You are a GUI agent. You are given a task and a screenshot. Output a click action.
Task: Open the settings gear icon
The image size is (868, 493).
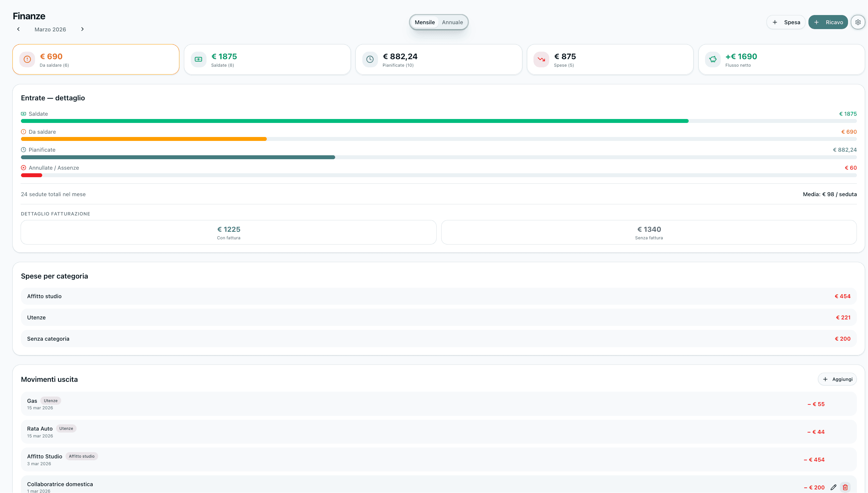[858, 22]
